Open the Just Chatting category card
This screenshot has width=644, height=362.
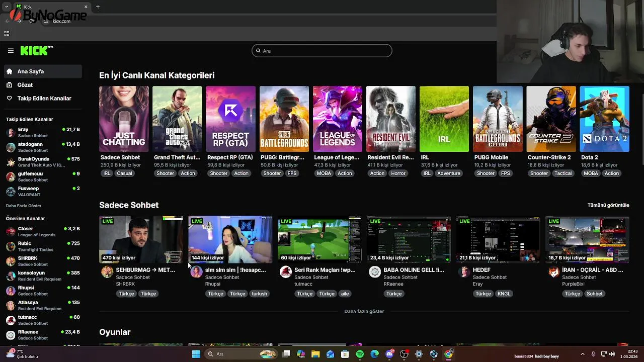(x=124, y=119)
